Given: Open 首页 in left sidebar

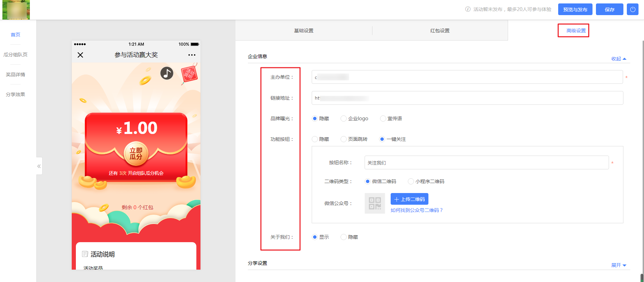Looking at the screenshot, I should pyautogui.click(x=15, y=35).
